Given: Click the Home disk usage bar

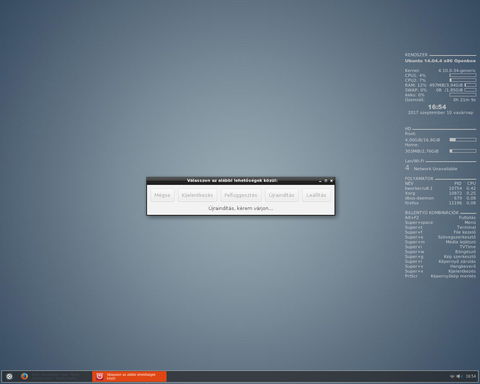Looking at the screenshot, I should pyautogui.click(x=463, y=151).
